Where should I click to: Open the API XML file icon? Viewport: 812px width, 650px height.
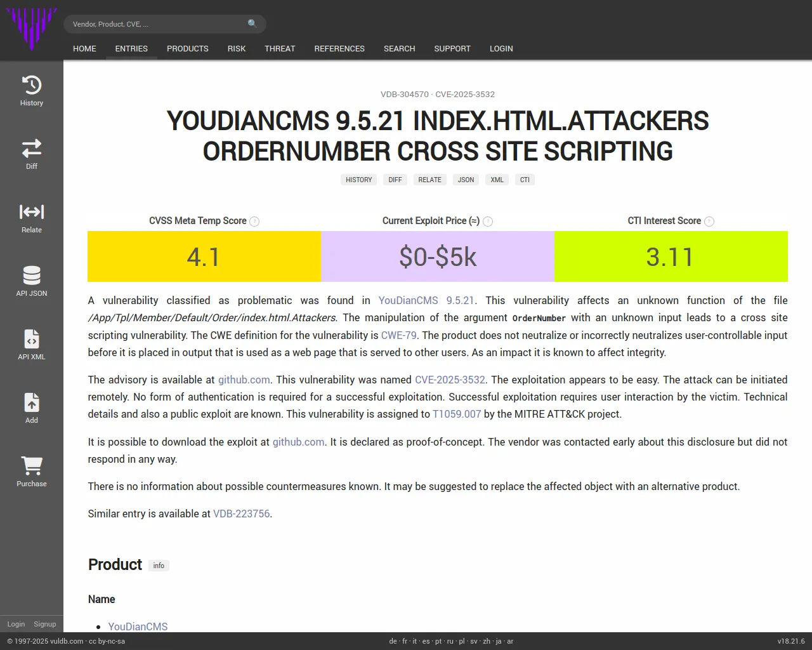click(x=32, y=339)
